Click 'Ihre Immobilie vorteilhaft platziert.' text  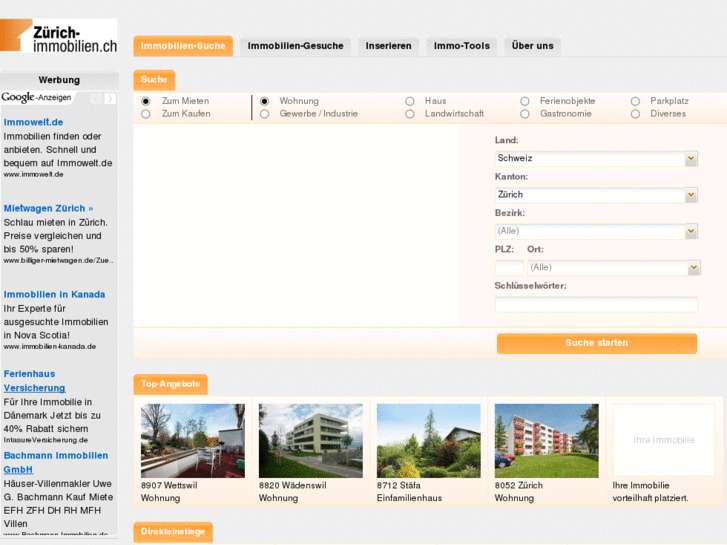pos(650,492)
